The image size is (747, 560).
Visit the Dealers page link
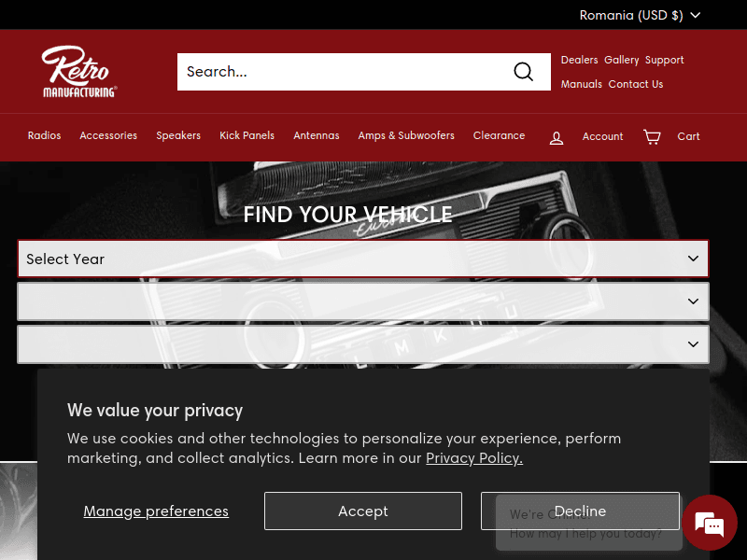(x=579, y=60)
